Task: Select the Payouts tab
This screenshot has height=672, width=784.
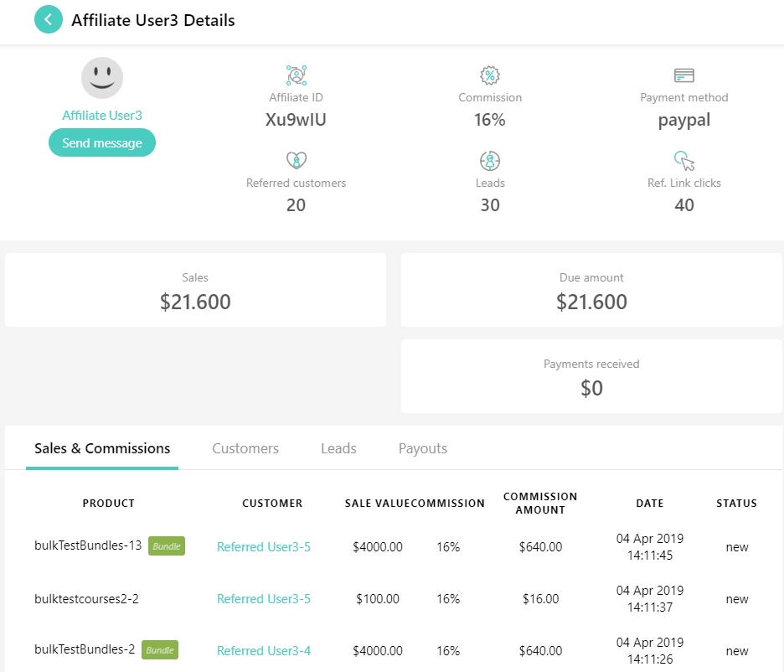Action: [x=423, y=448]
